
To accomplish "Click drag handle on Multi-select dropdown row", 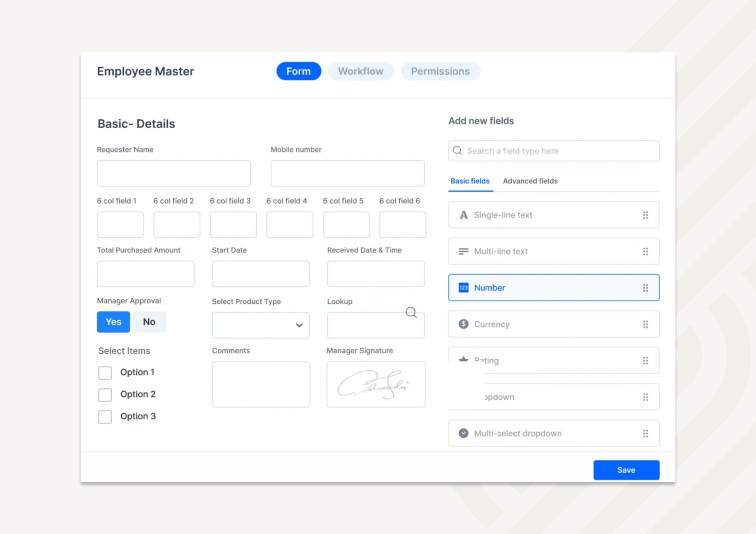I will pos(646,433).
